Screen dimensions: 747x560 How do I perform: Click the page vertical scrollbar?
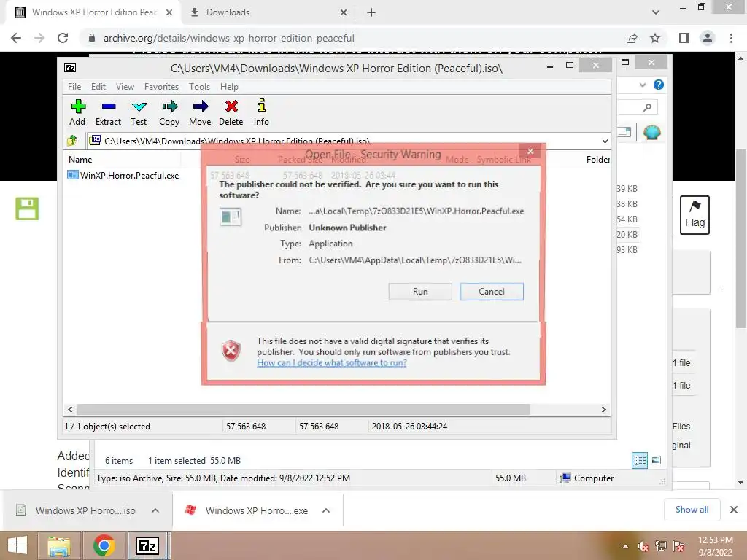pyautogui.click(x=740, y=238)
